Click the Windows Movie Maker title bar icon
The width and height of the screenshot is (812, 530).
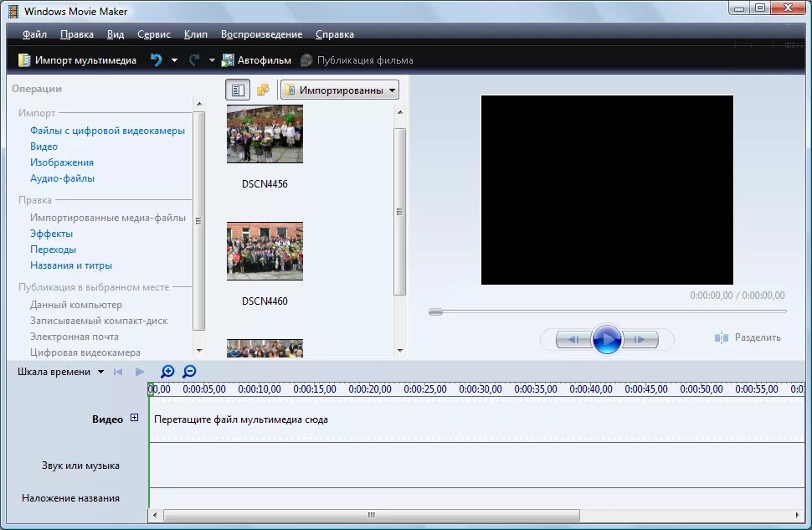(13, 12)
